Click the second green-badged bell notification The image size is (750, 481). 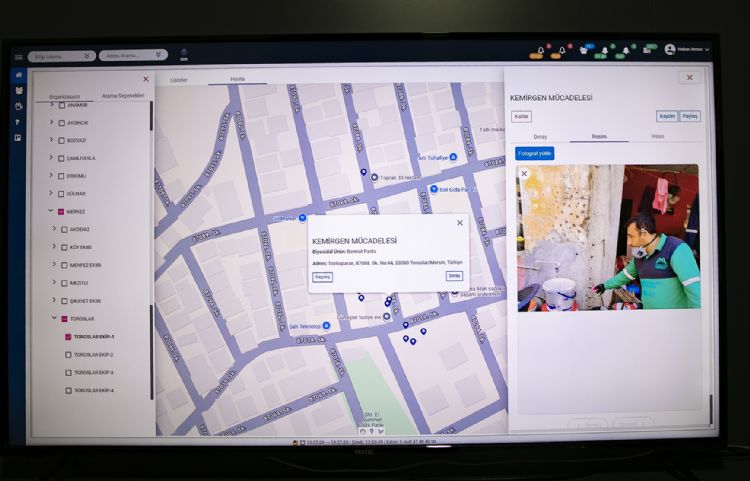pos(626,50)
